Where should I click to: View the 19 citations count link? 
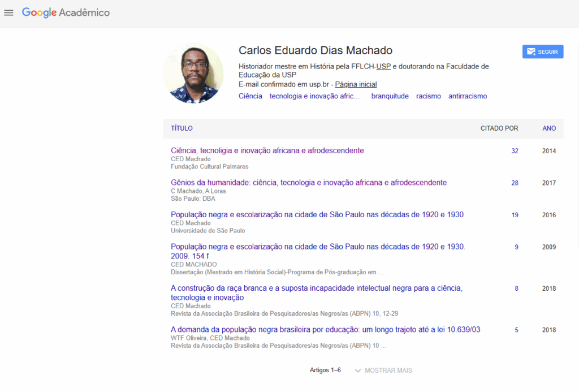[515, 215]
